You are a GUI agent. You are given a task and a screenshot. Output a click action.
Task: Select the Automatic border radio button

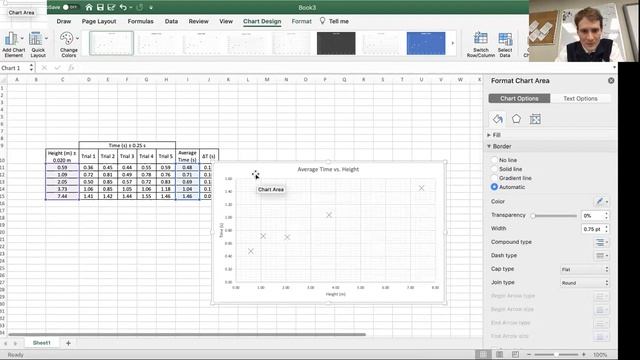(x=494, y=187)
